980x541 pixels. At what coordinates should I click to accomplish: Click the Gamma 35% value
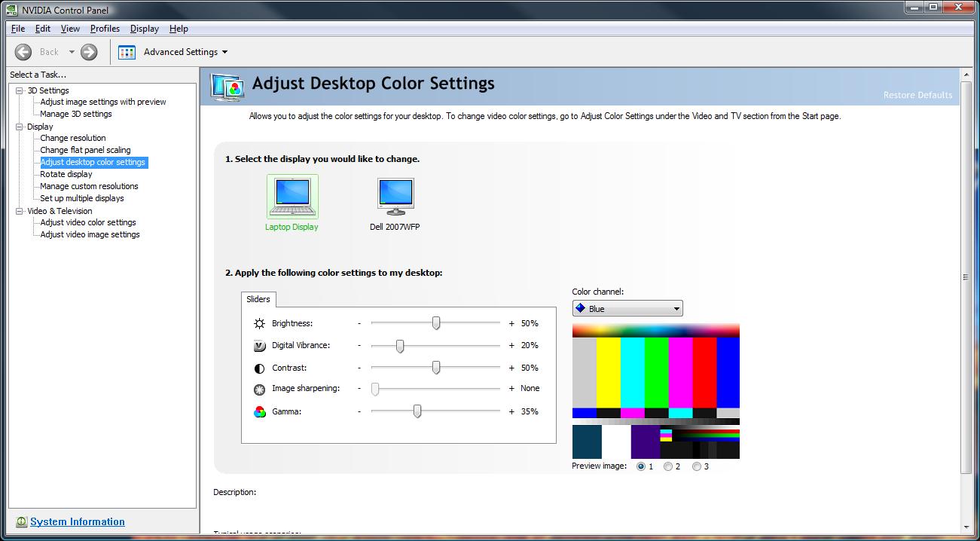click(x=530, y=411)
